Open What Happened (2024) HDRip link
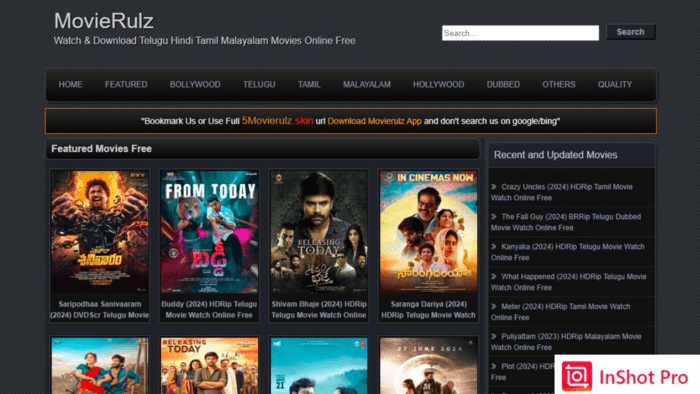The image size is (700, 394). [x=569, y=282]
